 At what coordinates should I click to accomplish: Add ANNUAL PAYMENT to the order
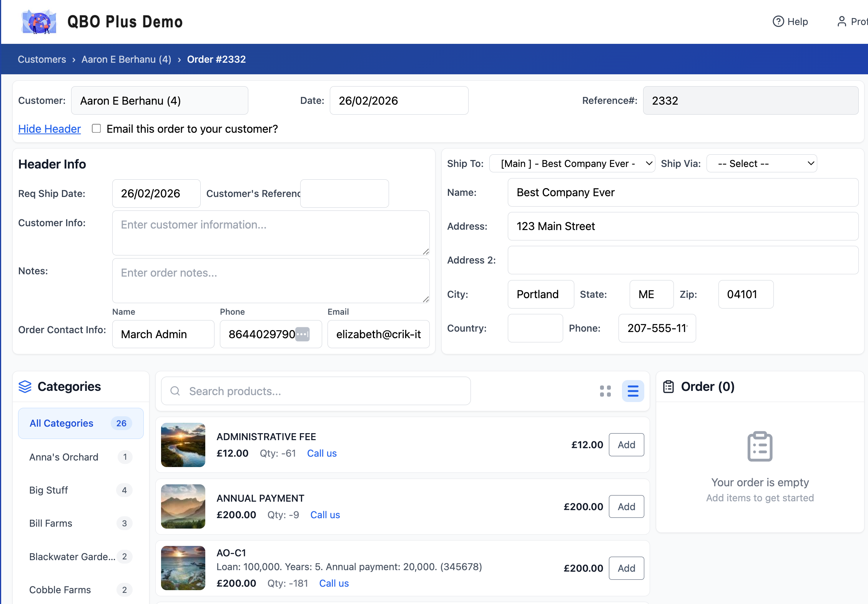pyautogui.click(x=626, y=507)
